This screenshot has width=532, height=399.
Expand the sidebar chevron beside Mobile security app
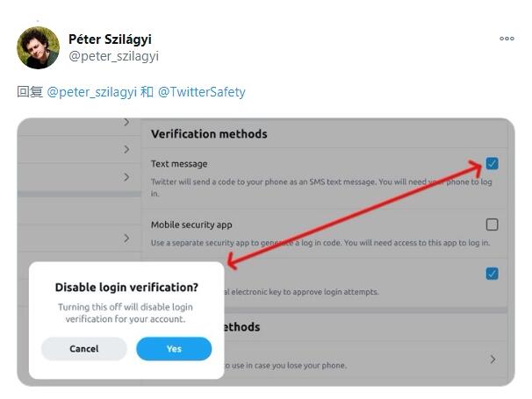point(126,238)
